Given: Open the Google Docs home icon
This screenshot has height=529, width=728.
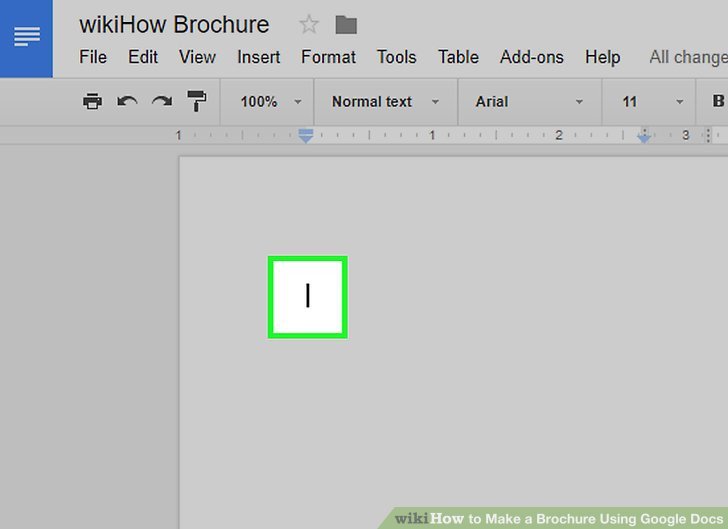Looking at the screenshot, I should point(26,37).
